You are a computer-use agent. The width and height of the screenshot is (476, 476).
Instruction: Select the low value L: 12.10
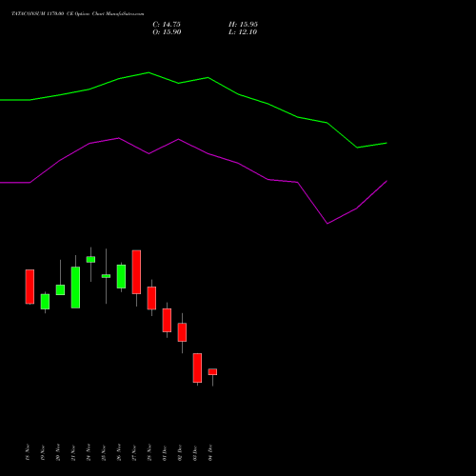point(243,32)
